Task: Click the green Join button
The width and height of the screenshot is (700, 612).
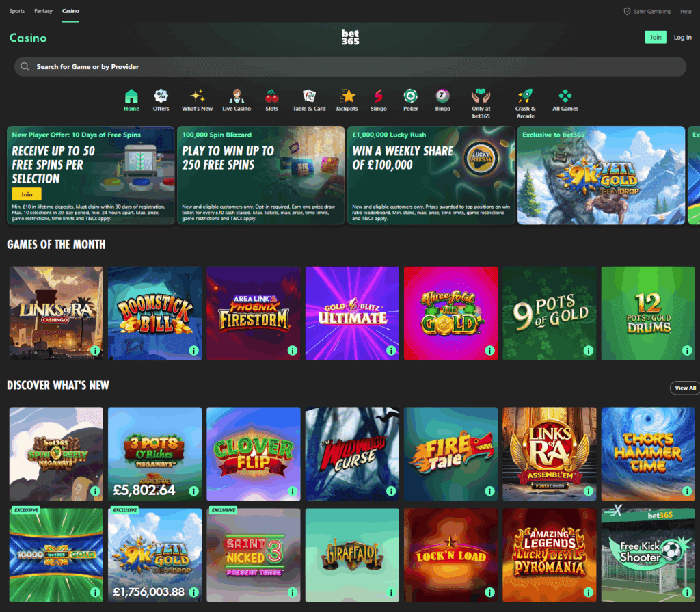Action: pyautogui.click(x=656, y=36)
